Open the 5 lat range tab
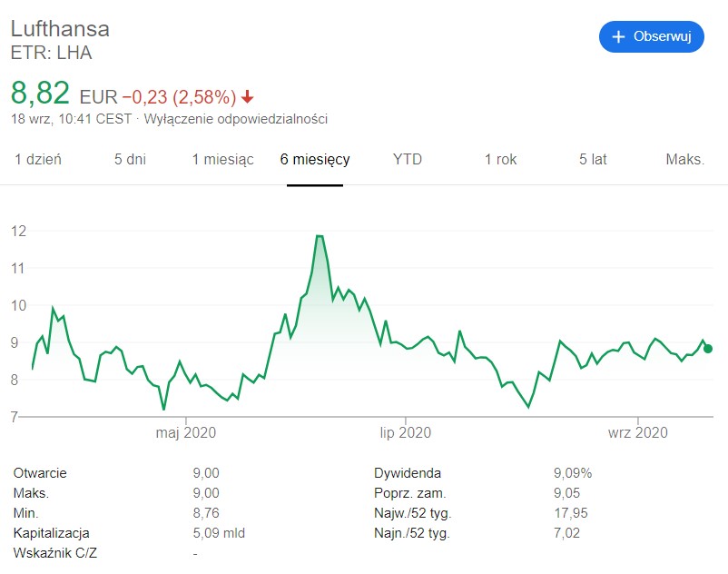728x574 pixels. click(593, 159)
